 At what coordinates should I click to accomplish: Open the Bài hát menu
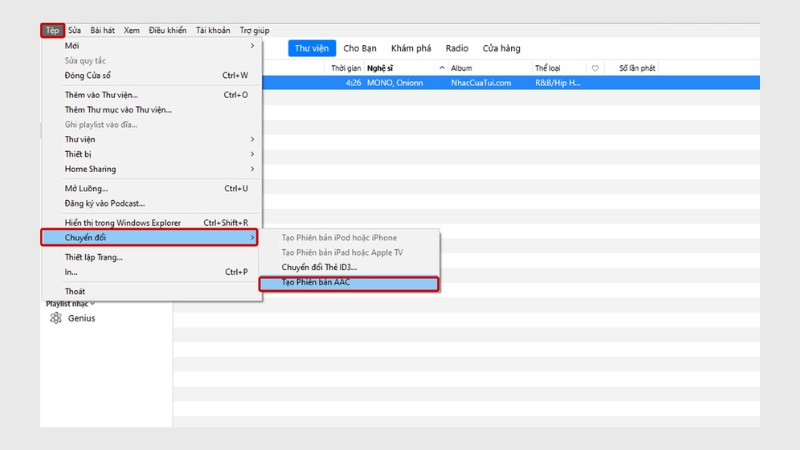pyautogui.click(x=102, y=31)
